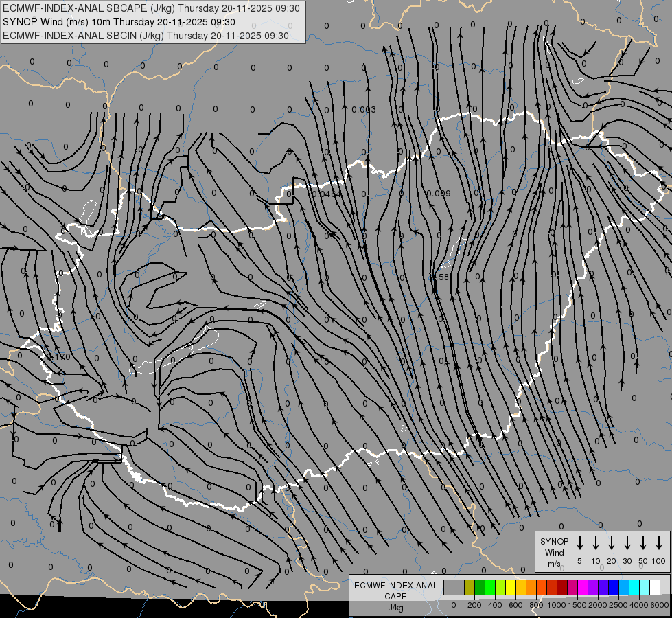The image size is (672, 618).
Task: Click the wind arrow above the 20 label
Action: pos(611,543)
